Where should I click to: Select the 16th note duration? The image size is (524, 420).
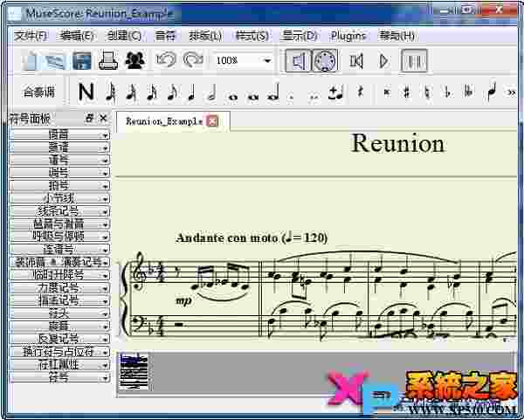151,91
